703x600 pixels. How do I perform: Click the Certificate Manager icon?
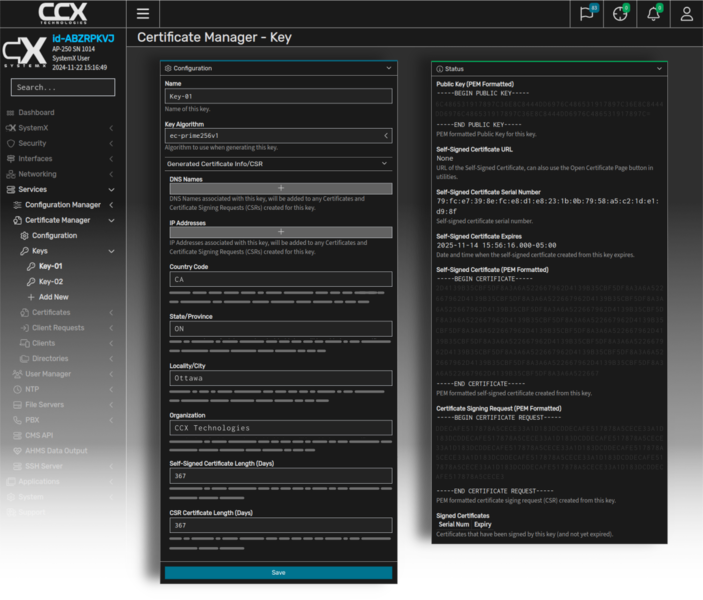(x=17, y=220)
